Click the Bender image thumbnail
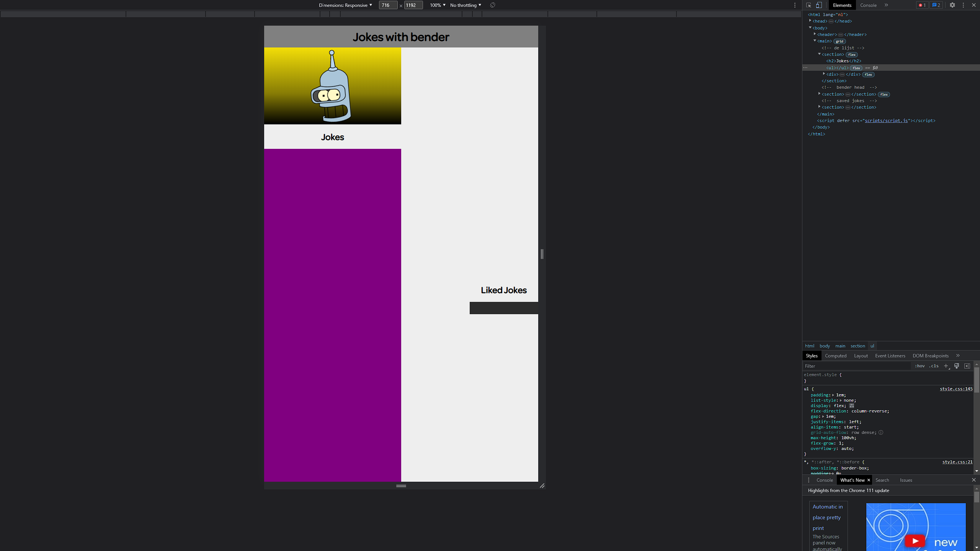 (x=333, y=86)
